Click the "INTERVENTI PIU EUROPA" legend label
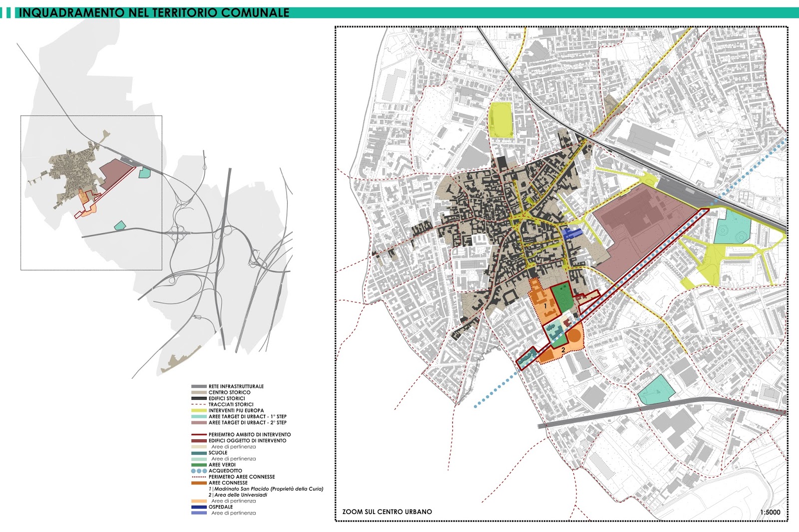 (236, 410)
